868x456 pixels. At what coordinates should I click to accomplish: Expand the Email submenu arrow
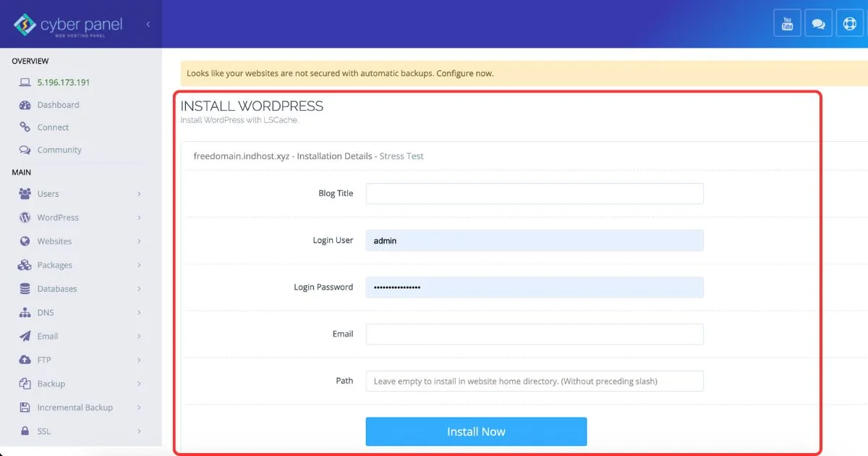tap(139, 336)
